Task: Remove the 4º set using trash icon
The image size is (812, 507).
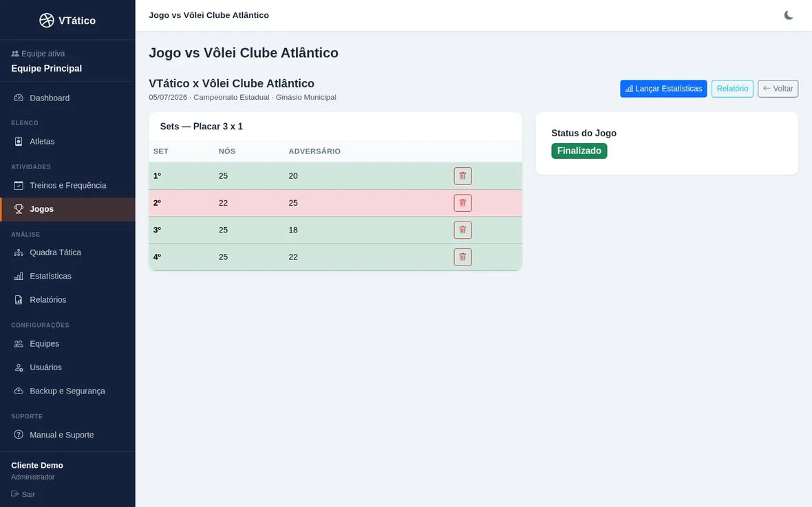Action: (462, 257)
